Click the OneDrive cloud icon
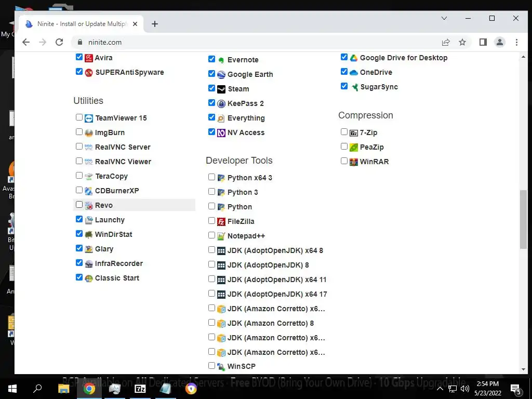Screen dimensions: 532x399 pyautogui.click(x=354, y=73)
